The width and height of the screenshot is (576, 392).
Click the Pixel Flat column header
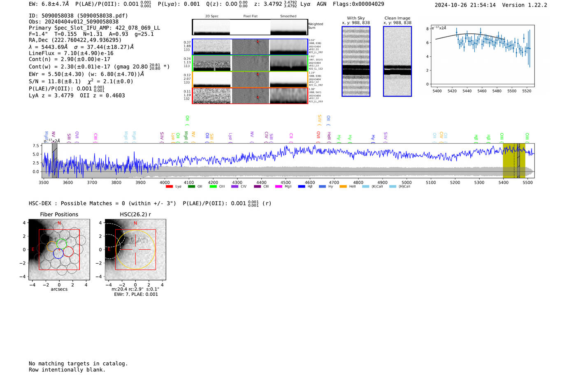pyautogui.click(x=250, y=16)
